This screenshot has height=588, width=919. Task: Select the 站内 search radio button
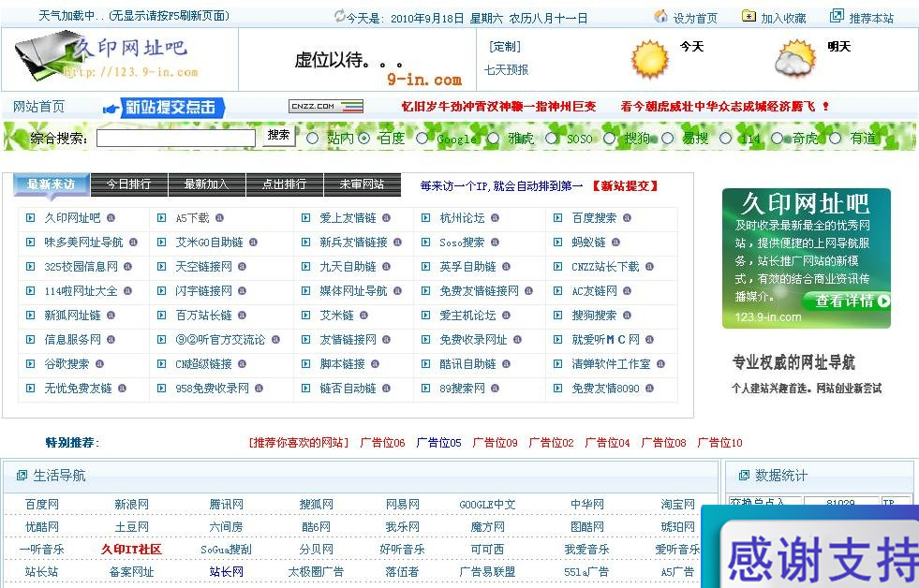tap(312, 139)
